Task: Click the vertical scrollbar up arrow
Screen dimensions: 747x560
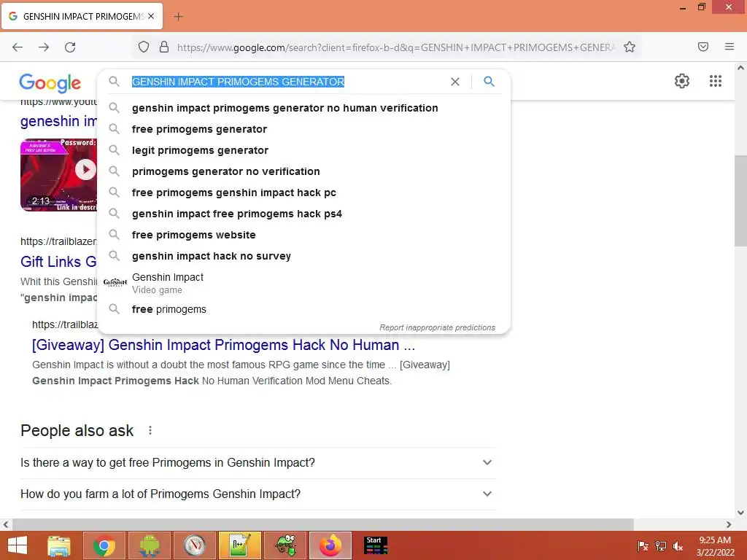Action: click(740, 68)
